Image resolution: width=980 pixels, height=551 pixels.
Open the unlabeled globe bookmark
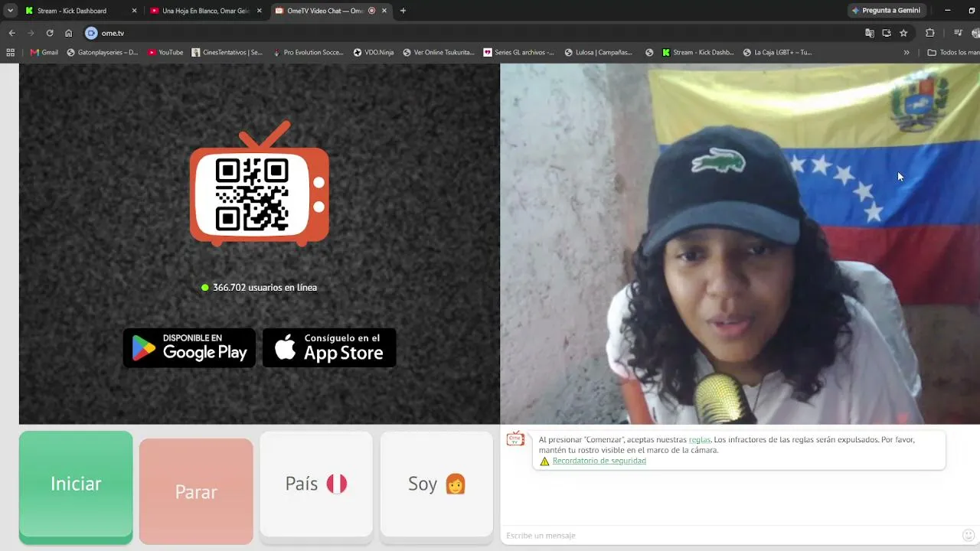(649, 53)
